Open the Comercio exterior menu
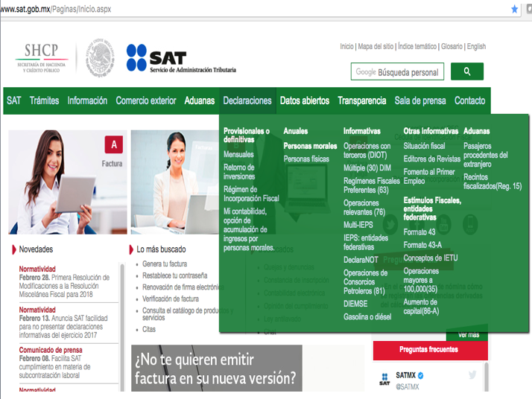 coord(146,100)
